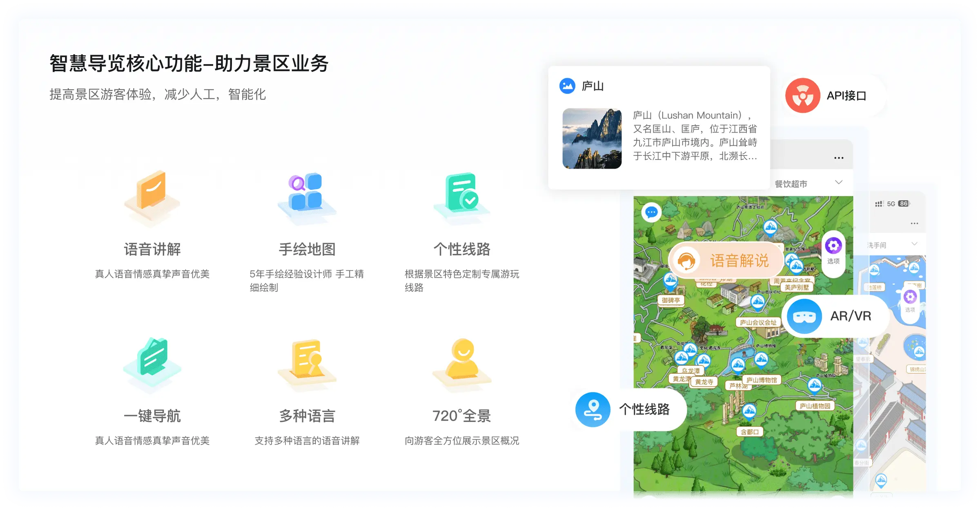This screenshot has width=980, height=510.
Task: Click the red API接口 icon
Action: 802,95
